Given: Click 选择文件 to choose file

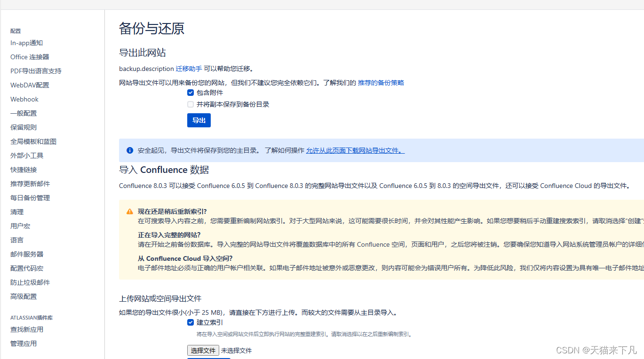Looking at the screenshot, I should 203,351.
